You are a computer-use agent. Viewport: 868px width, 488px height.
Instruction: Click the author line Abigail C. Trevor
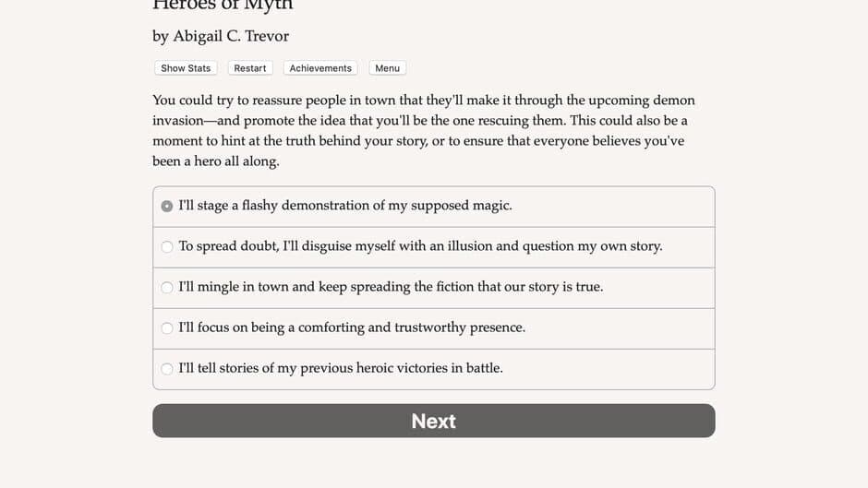coord(231,36)
